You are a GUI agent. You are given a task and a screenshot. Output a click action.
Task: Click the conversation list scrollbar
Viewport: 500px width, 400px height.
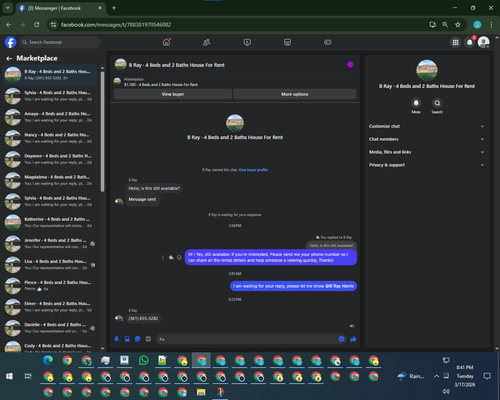[x=102, y=132]
